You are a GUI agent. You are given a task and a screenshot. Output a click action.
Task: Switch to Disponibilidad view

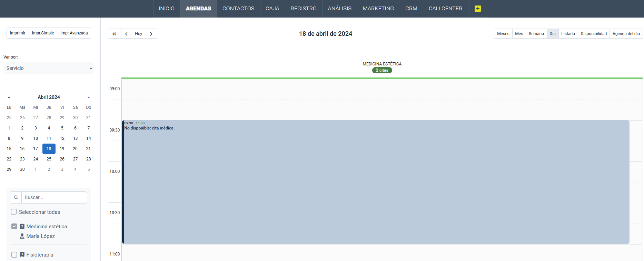tap(594, 34)
